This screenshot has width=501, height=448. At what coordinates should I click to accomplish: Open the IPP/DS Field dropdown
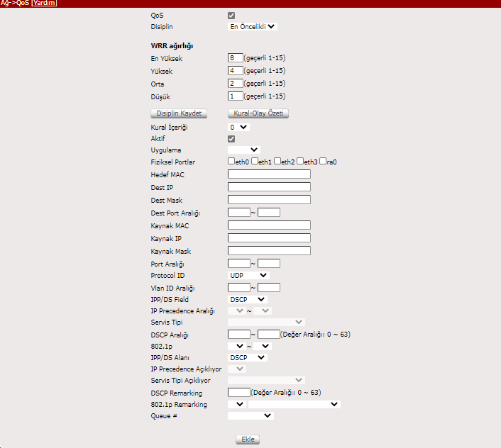[x=248, y=299]
